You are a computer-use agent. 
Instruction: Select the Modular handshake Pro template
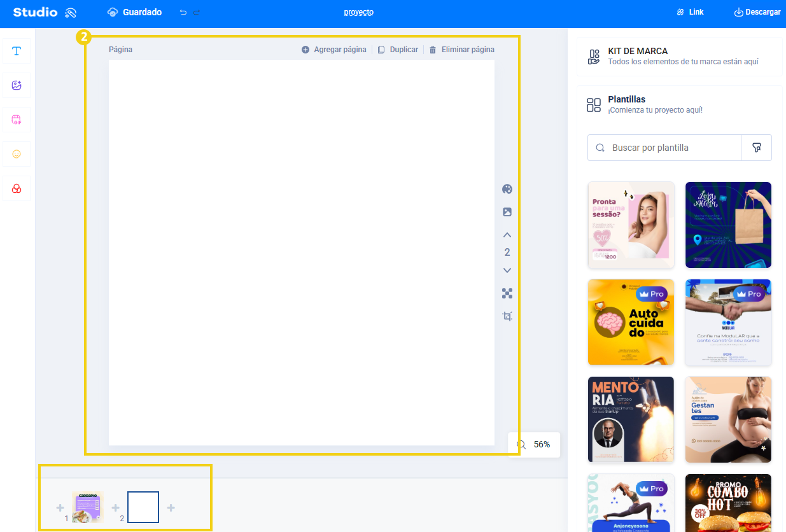click(x=729, y=323)
